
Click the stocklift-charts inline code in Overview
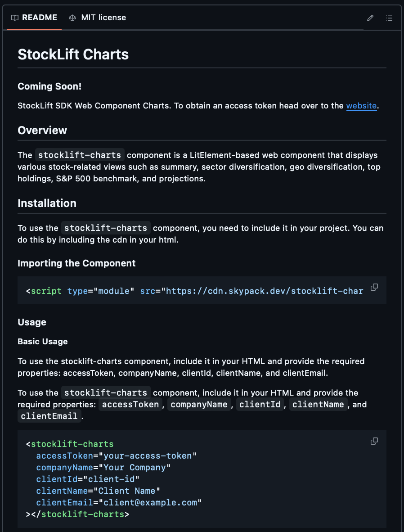(80, 155)
